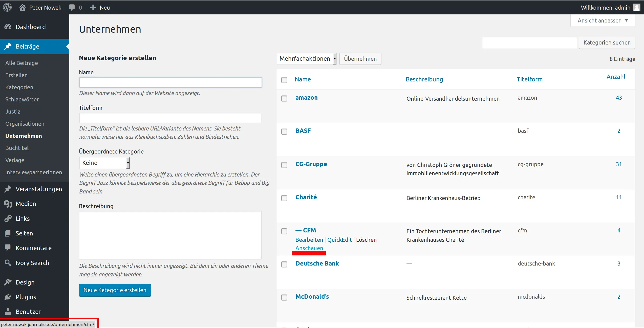Screen dimensions: 644x328
Task: Open the Links chain icon
Action: pos(8,218)
